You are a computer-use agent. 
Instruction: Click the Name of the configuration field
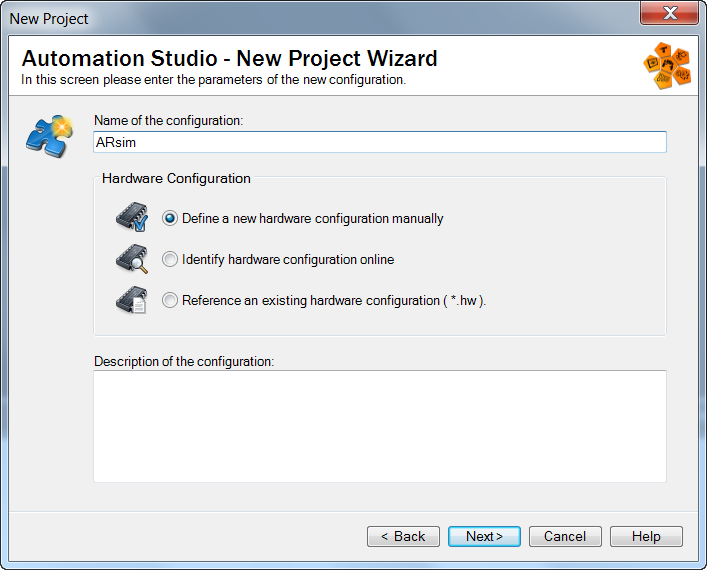coord(380,142)
